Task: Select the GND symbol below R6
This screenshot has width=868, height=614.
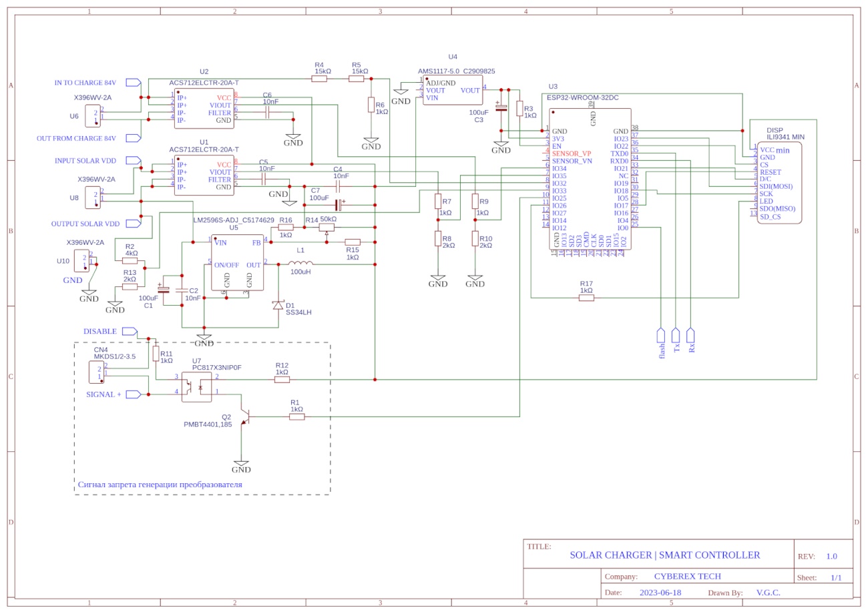Action: (x=371, y=142)
